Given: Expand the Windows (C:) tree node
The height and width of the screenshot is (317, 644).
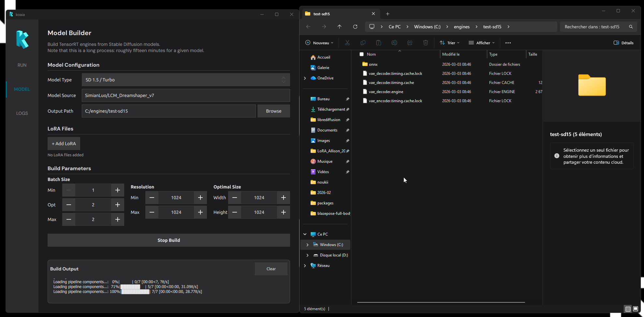Looking at the screenshot, I should (x=307, y=245).
